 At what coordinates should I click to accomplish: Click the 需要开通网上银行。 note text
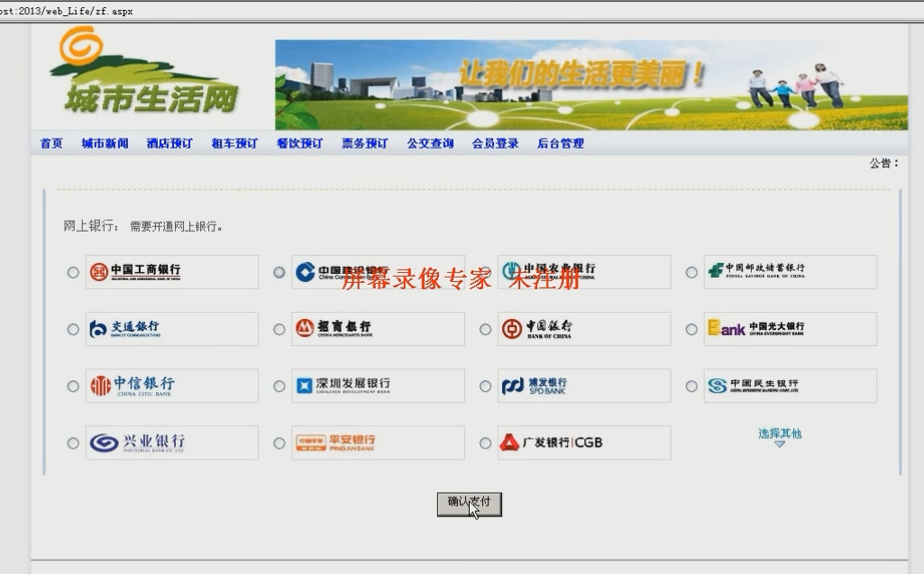pyautogui.click(x=176, y=226)
